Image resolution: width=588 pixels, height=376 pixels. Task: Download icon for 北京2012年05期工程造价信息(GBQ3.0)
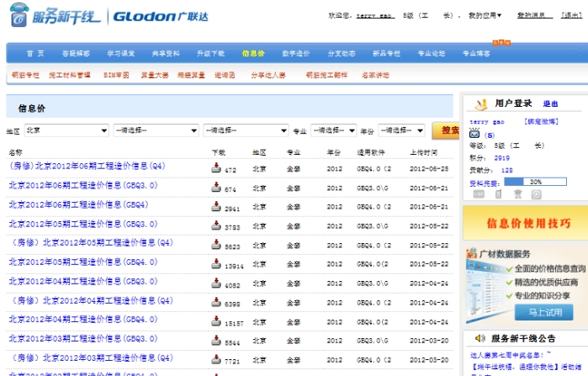click(216, 225)
